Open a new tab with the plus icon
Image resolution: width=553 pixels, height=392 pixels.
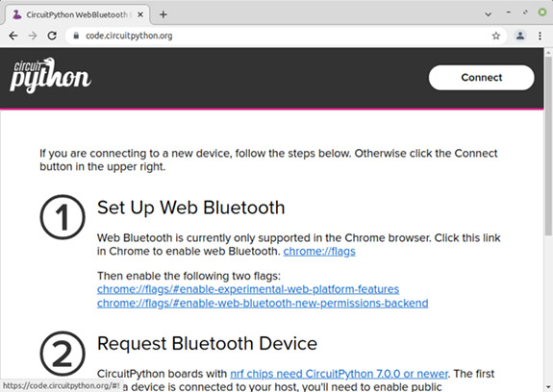(163, 14)
